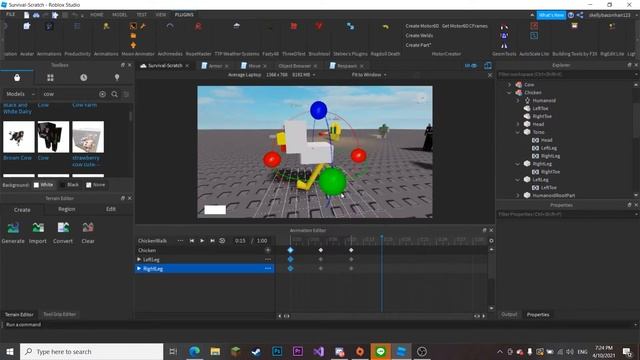
Task: Expand the Cow model in Explorer
Action: 509,84
